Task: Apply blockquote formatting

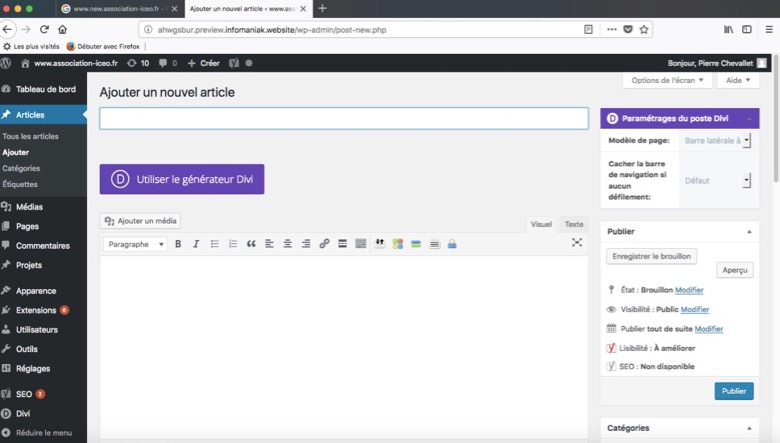Action: pyautogui.click(x=251, y=244)
